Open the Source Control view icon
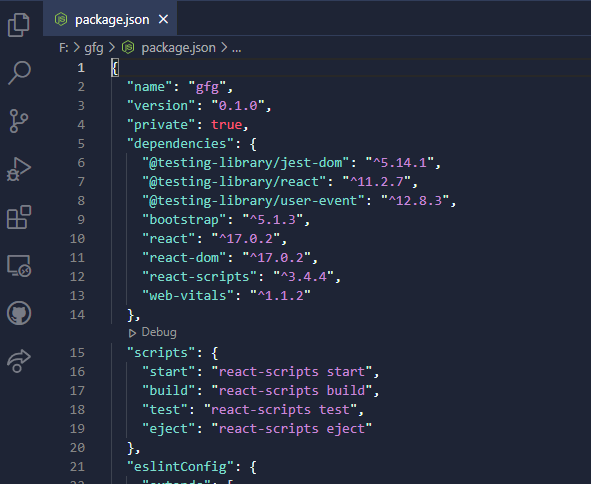591x484 pixels. pos(18,121)
